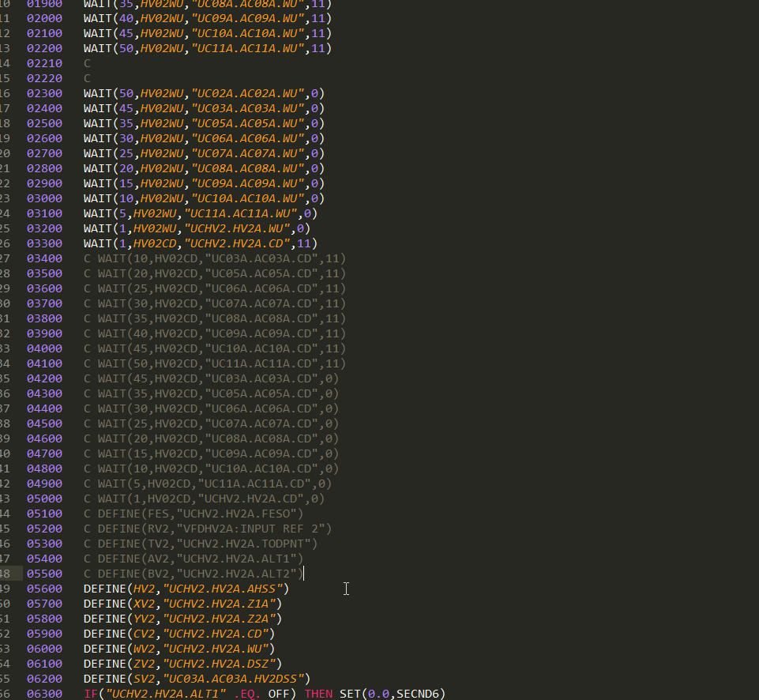Click the "UC08A.AC08A.WU" string on line 02800
The width and height of the screenshot is (759, 700).
point(248,168)
